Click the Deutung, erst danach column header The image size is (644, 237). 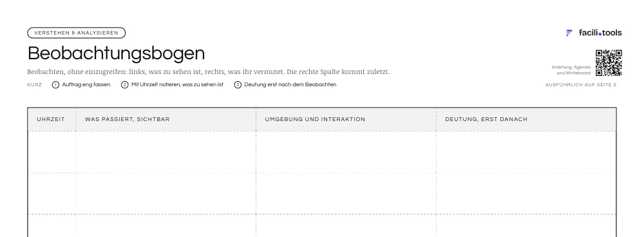526,120
